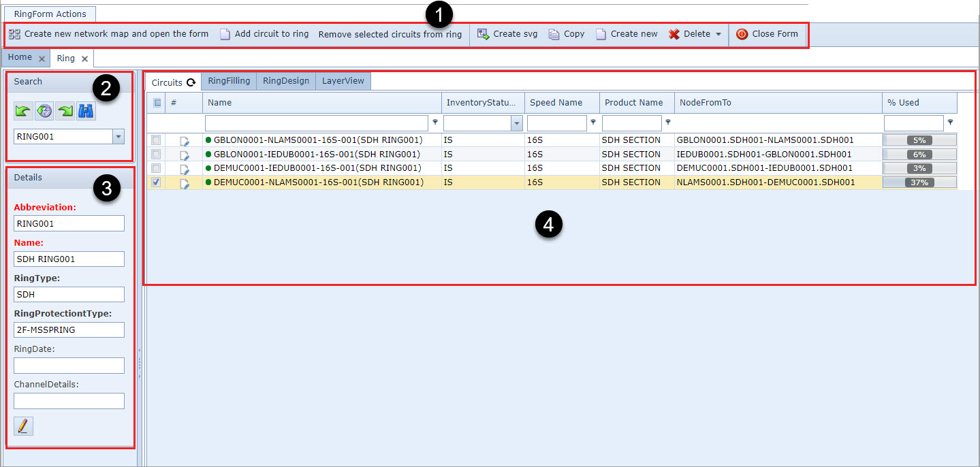
Task: Sort by the Product Name column header
Action: [637, 103]
